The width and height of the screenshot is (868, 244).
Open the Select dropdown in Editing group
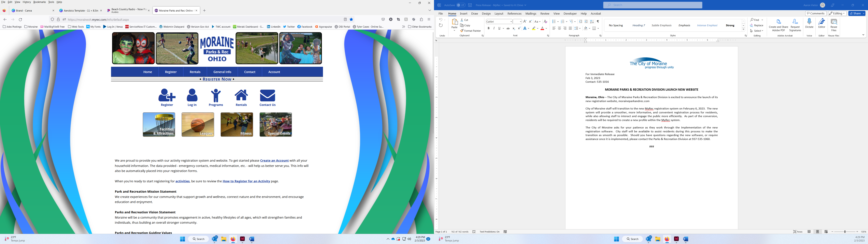(757, 31)
